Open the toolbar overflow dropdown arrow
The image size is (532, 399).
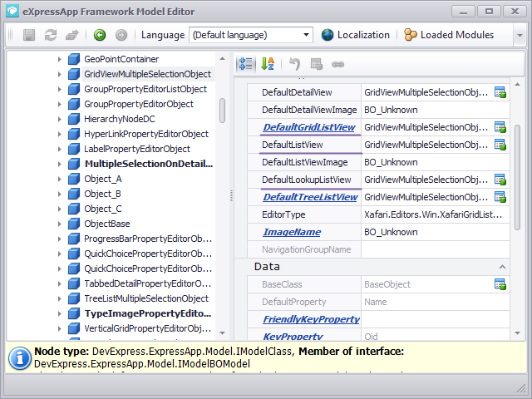(x=520, y=35)
